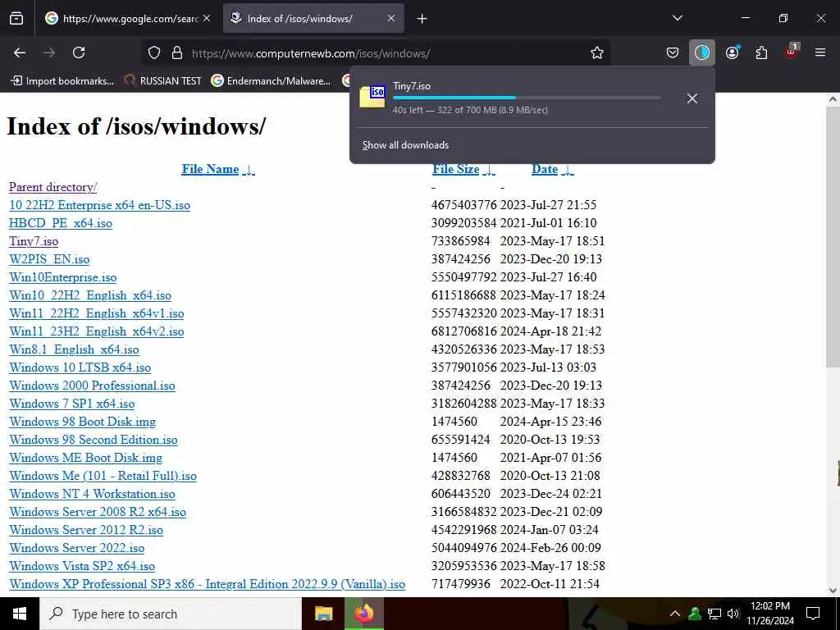Open the RUSSIAN TEST bookmark
This screenshot has height=630, width=840.
tap(163, 81)
